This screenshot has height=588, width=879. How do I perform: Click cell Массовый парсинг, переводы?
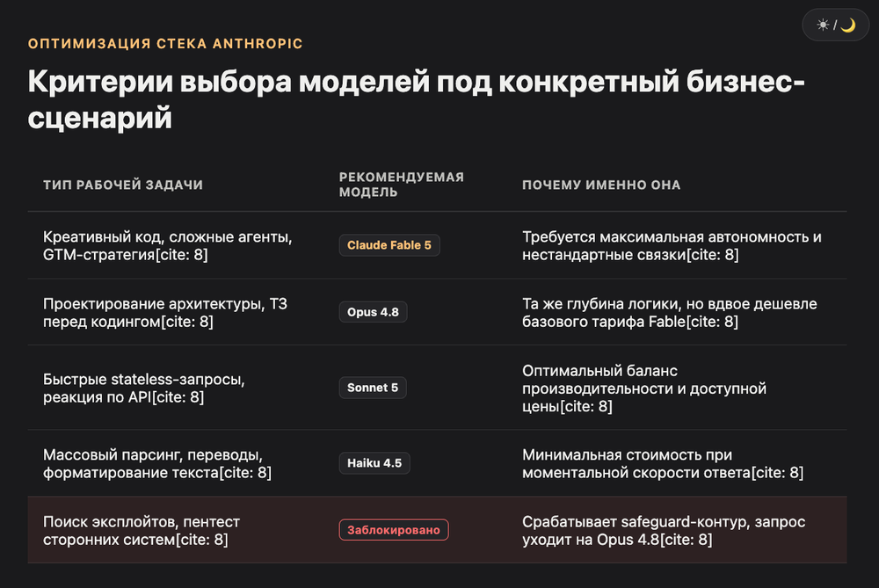point(157,463)
